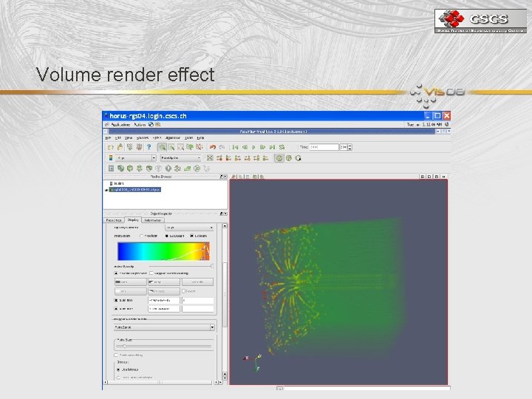The width and height of the screenshot is (532, 399).
Task: Open the Applications menu in desktop panel
Action: coord(120,125)
